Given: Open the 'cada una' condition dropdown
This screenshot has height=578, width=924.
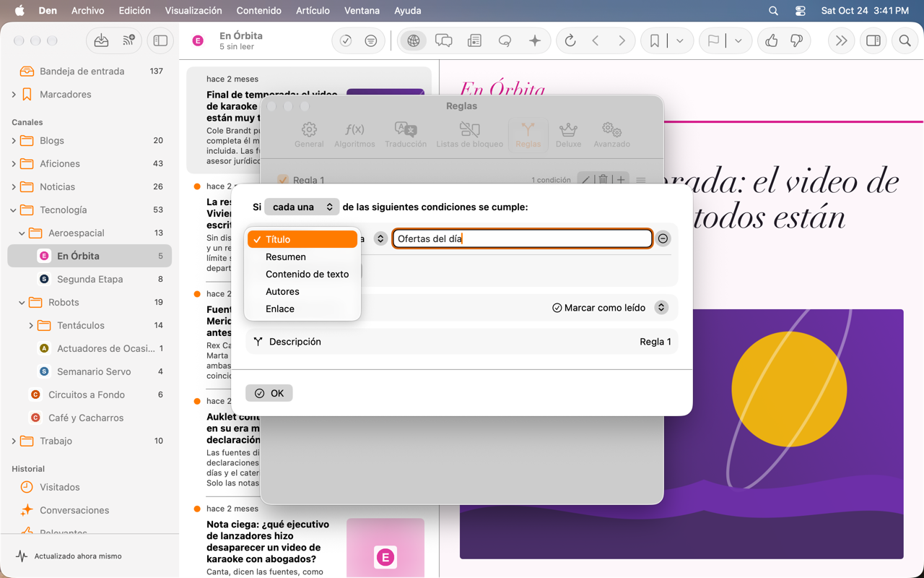Looking at the screenshot, I should tap(302, 207).
